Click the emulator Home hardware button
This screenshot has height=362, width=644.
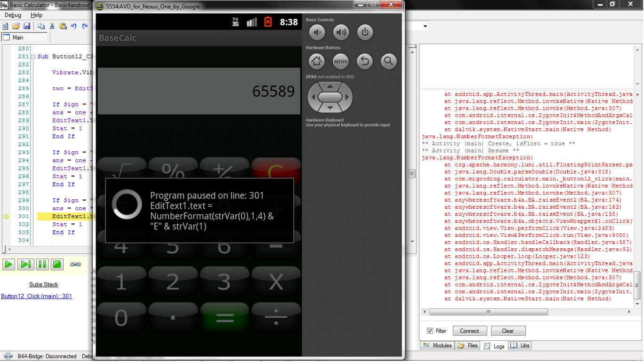coord(317,61)
